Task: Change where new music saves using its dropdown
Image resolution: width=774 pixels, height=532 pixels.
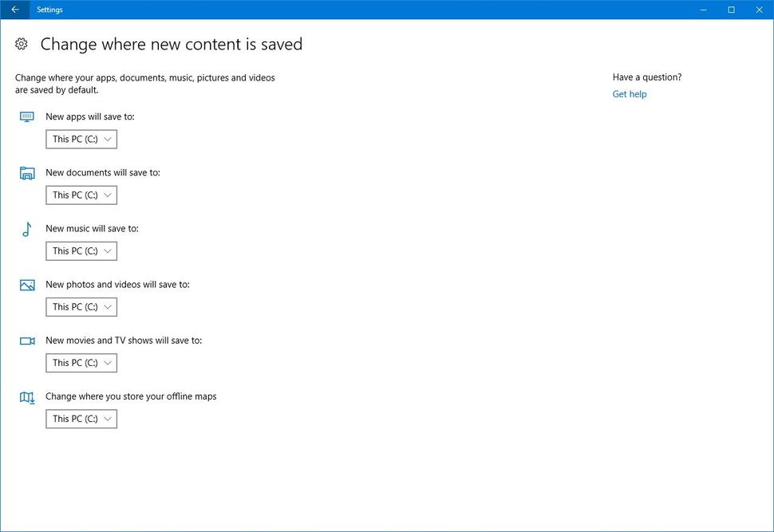Action: tap(81, 250)
